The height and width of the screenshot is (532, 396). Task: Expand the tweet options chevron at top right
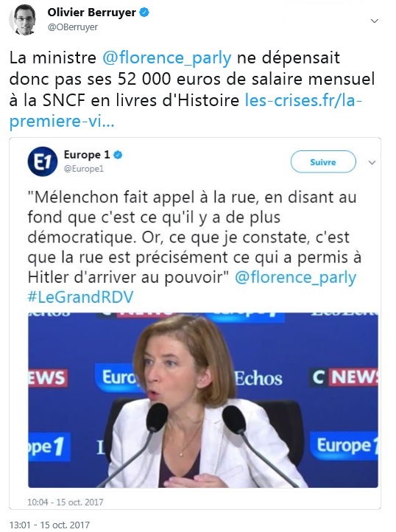point(375,21)
